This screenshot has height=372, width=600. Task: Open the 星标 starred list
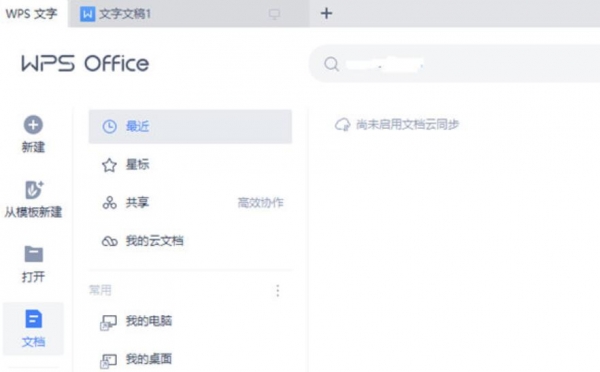point(190,165)
